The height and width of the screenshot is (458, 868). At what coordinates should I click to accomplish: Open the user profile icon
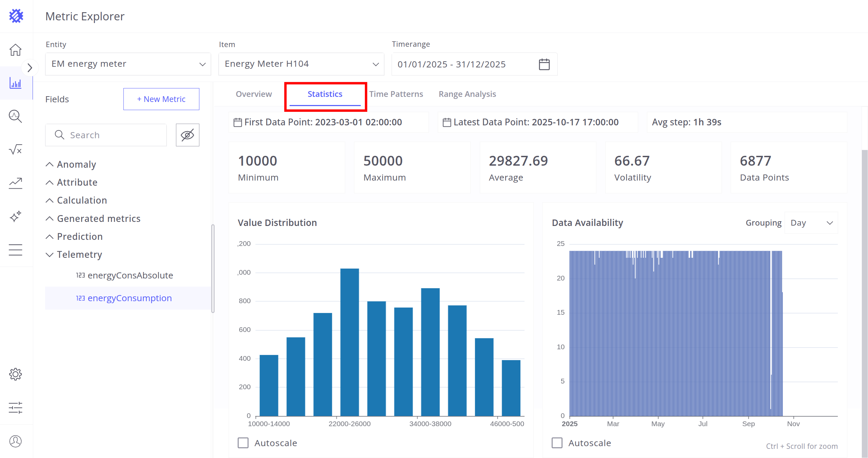pyautogui.click(x=16, y=441)
